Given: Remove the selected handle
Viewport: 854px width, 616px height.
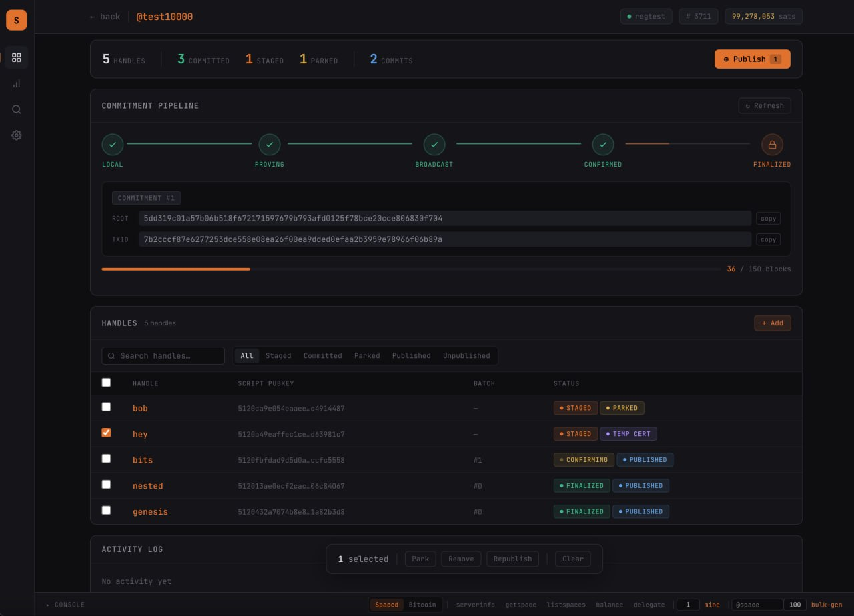Looking at the screenshot, I should click(461, 559).
